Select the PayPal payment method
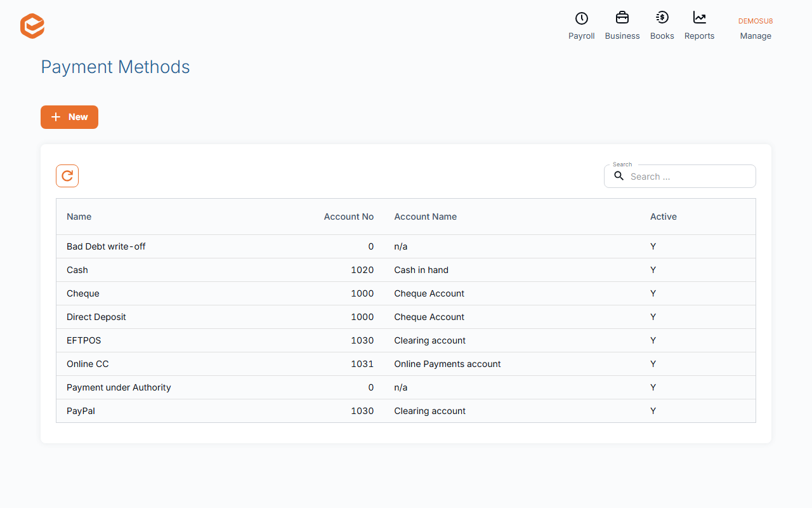812x508 pixels. (81, 411)
